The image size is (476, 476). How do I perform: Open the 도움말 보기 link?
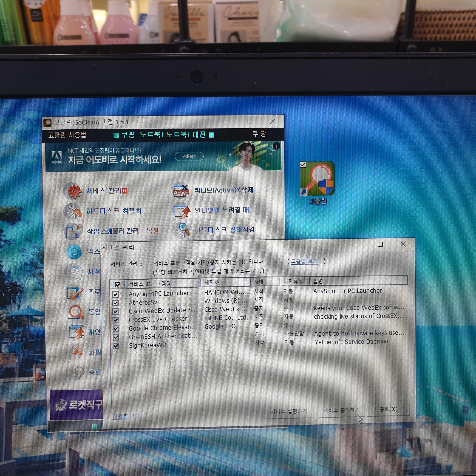point(304,261)
